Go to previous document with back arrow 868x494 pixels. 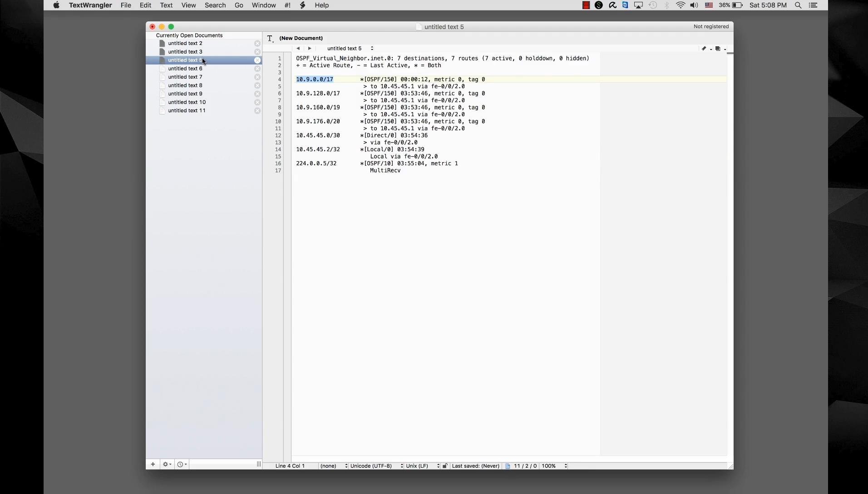(298, 49)
